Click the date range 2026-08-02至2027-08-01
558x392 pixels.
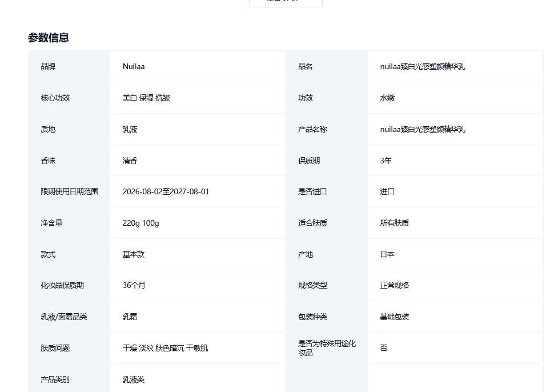pyautogui.click(x=166, y=191)
